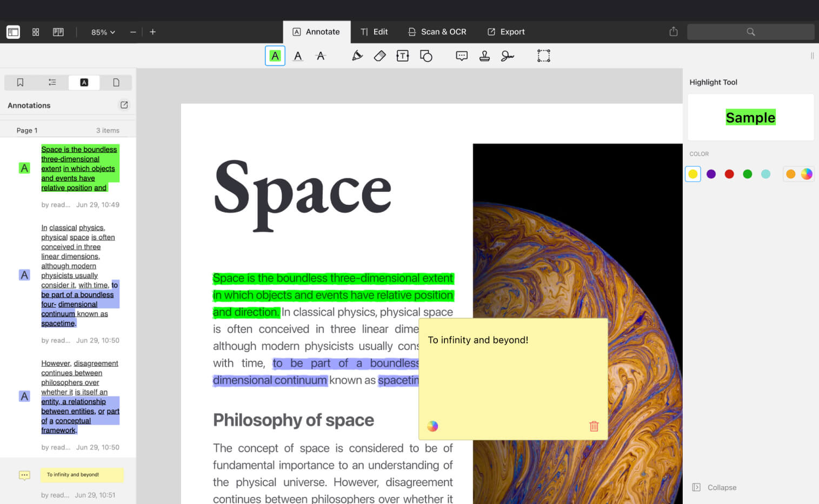This screenshot has height=504, width=819.
Task: Select the Strikethrough text tool
Action: [321, 56]
